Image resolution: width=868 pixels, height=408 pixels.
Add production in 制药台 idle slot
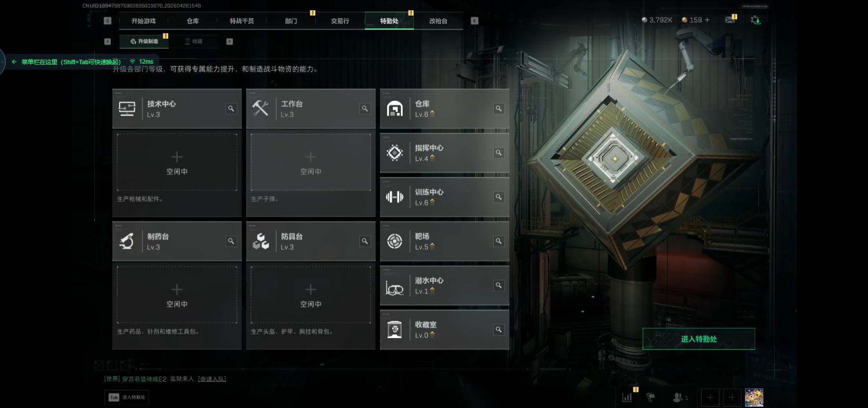pos(177,295)
